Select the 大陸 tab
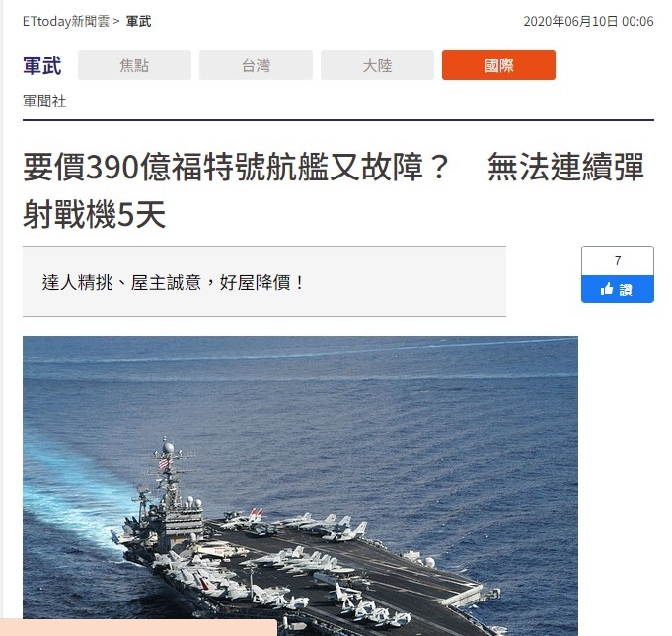This screenshot has width=672, height=636. coord(377,65)
